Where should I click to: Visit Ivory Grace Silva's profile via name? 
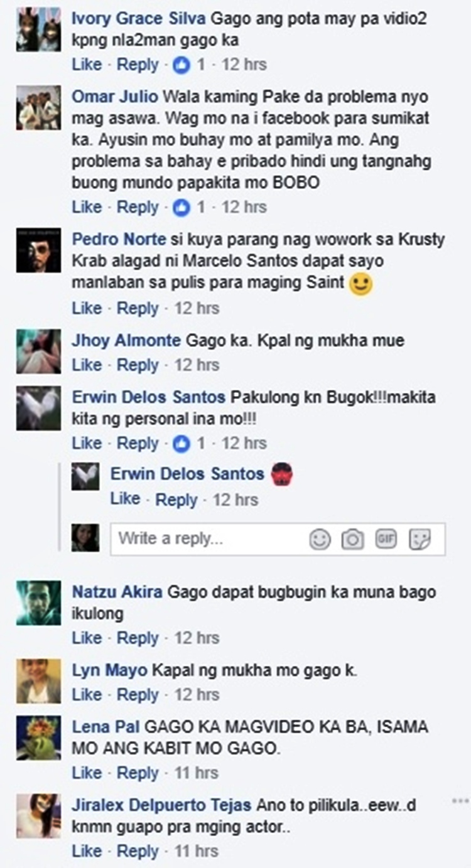139,19
